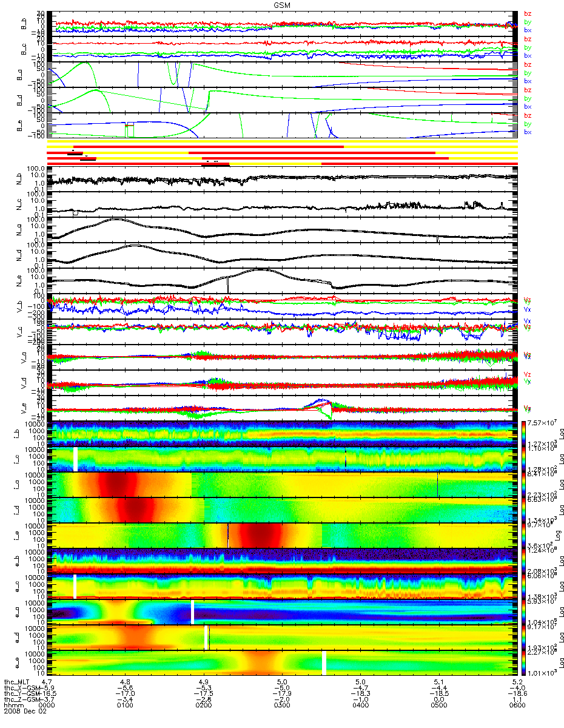Click the bz legend of B_e panel
The image size is (564, 728).
click(528, 115)
